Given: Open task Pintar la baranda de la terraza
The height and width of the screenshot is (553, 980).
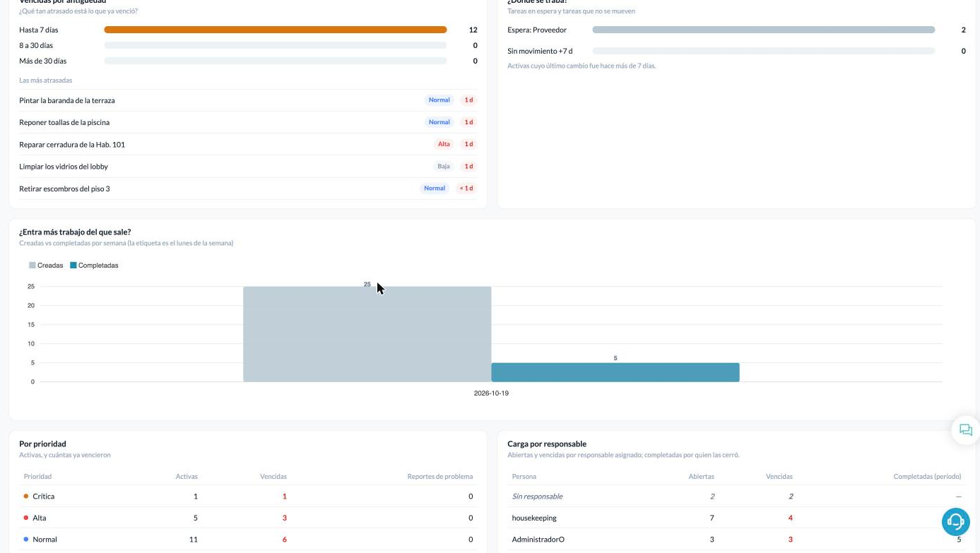Looking at the screenshot, I should tap(248, 100).
